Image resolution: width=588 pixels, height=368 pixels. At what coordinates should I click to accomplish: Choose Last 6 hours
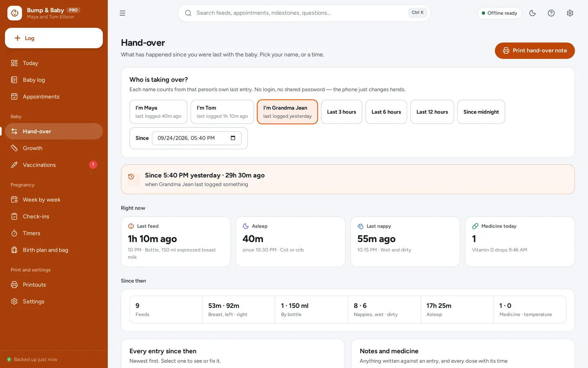coord(386,112)
